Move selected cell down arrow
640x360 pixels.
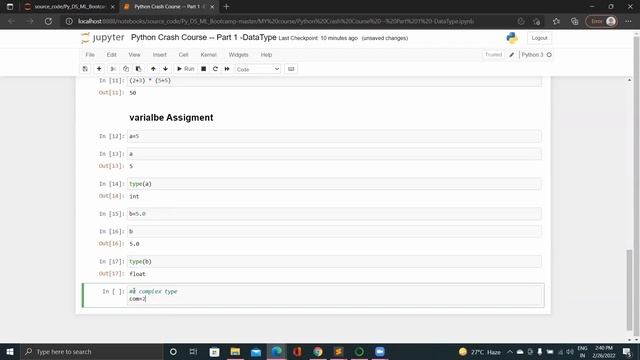click(165, 69)
